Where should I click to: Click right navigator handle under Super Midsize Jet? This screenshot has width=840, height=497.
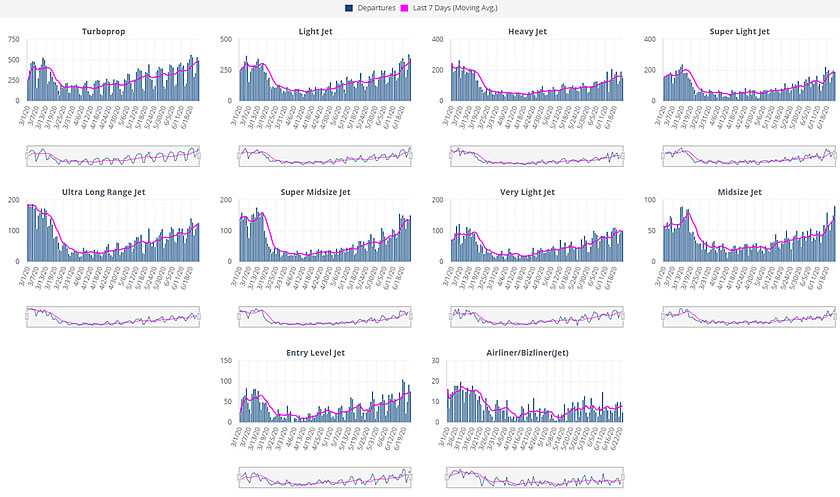(x=411, y=317)
